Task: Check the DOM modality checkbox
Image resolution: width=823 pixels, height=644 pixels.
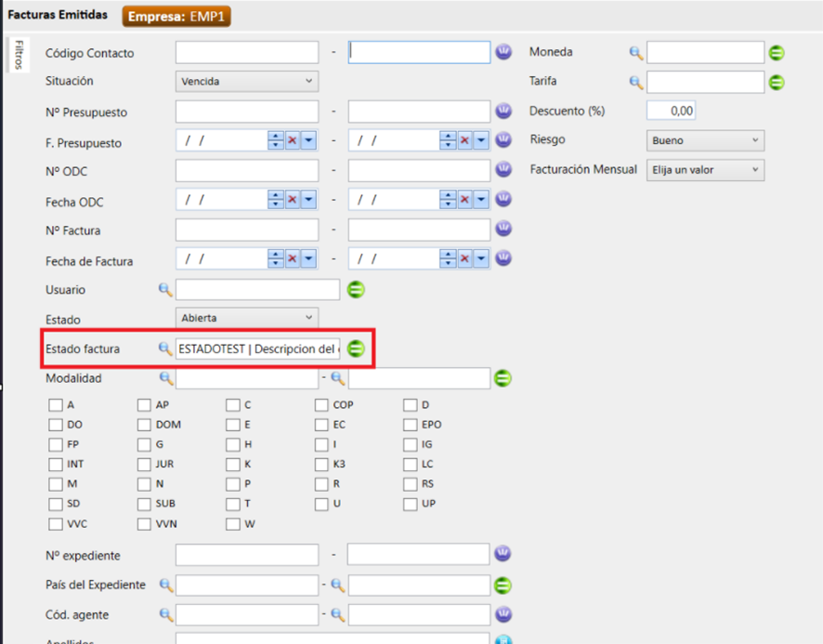Action: coord(144,425)
